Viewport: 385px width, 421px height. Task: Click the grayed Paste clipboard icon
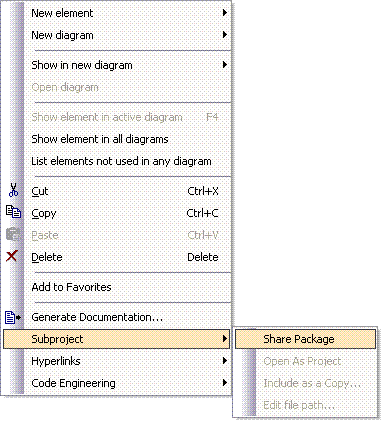13,234
